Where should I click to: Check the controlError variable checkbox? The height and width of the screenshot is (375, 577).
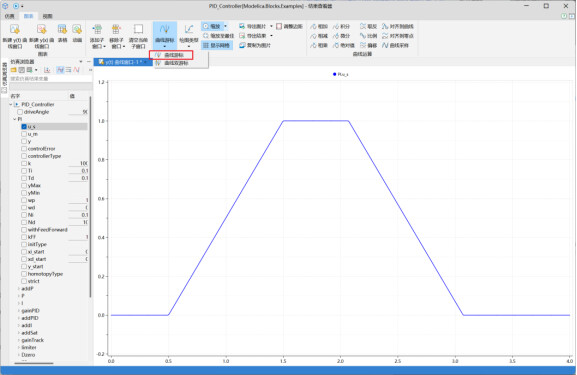coord(24,149)
